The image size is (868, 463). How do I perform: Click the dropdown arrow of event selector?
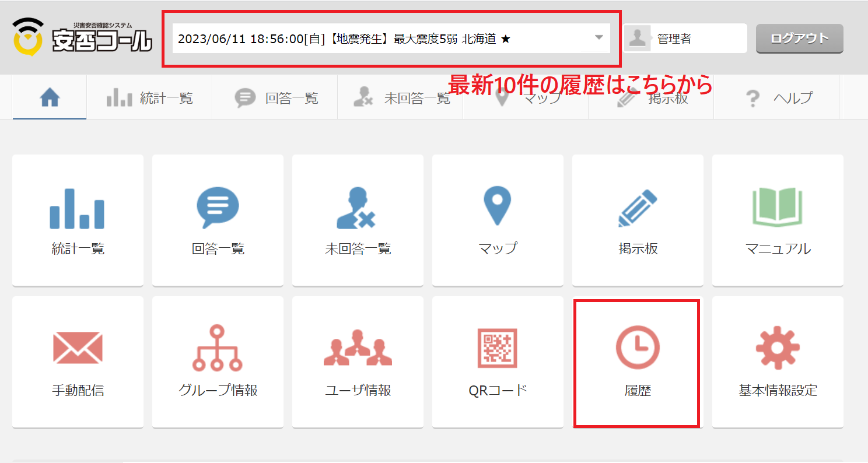coord(598,38)
